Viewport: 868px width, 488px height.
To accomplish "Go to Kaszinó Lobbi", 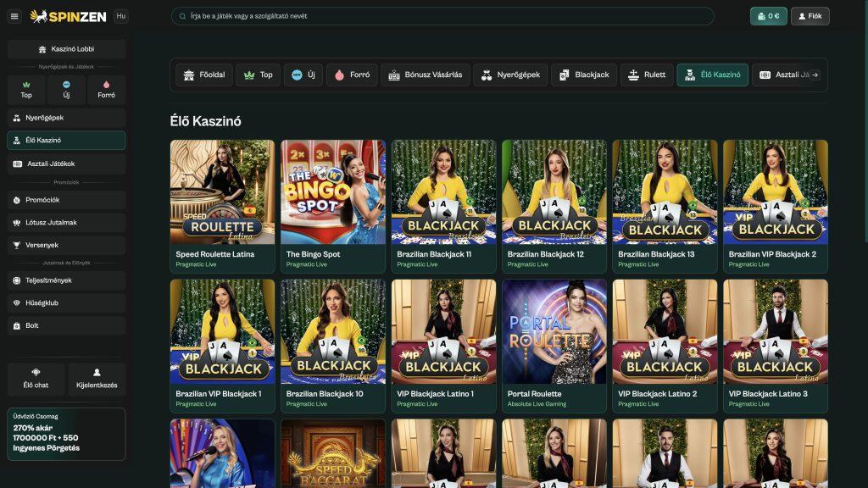I will [66, 49].
